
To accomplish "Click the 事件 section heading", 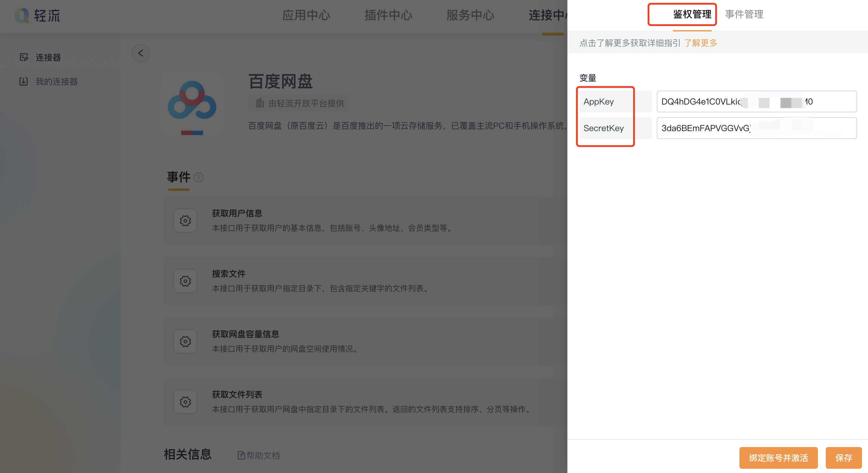I will tap(179, 177).
